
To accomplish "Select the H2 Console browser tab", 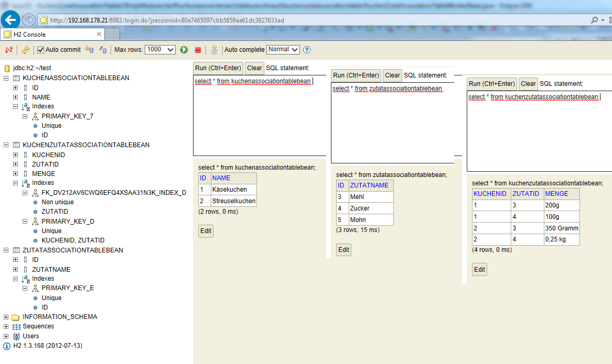I will pyautogui.click(x=52, y=34).
